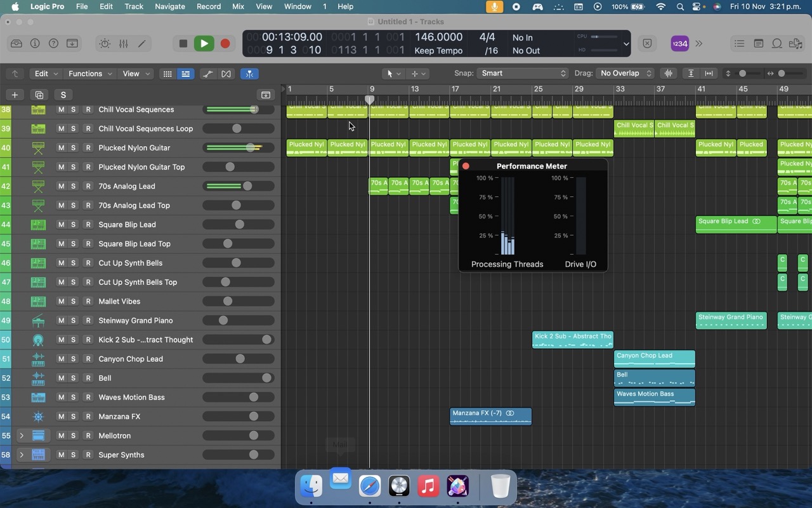Open the Note Pads
The image size is (812, 508).
click(x=759, y=43)
